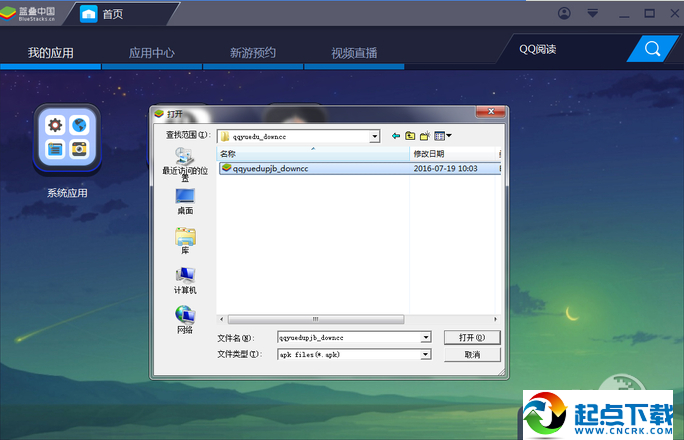Select the 最近访问的位置 shortcut
This screenshot has width=684, height=440.
[x=185, y=164]
